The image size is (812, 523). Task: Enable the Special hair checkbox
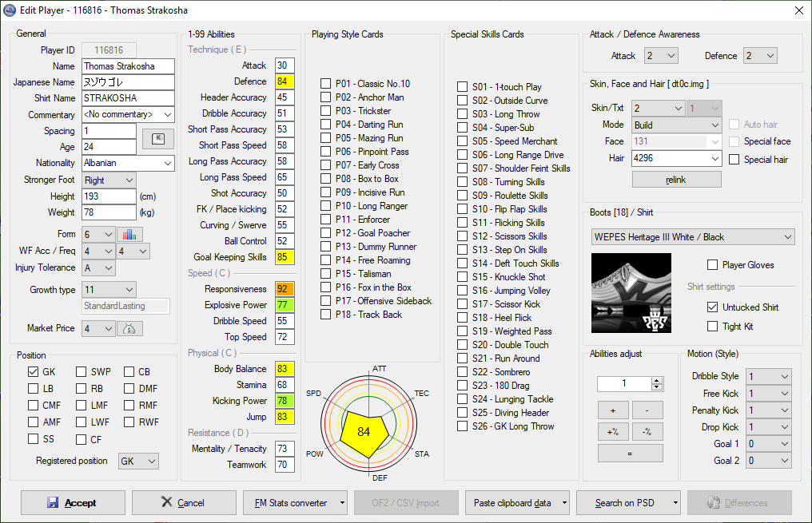pyautogui.click(x=734, y=160)
